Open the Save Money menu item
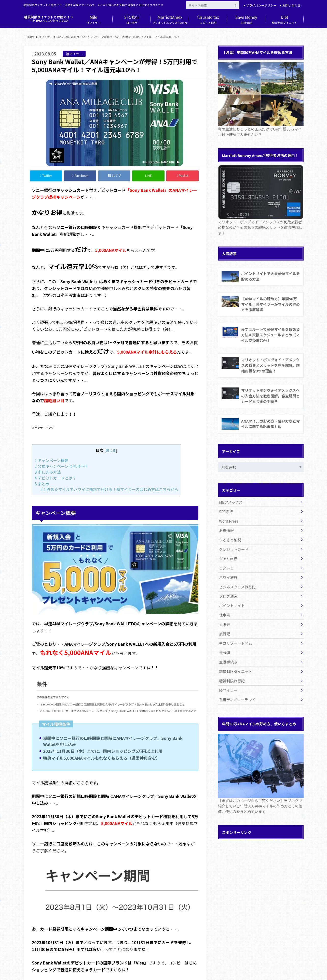 (246, 20)
